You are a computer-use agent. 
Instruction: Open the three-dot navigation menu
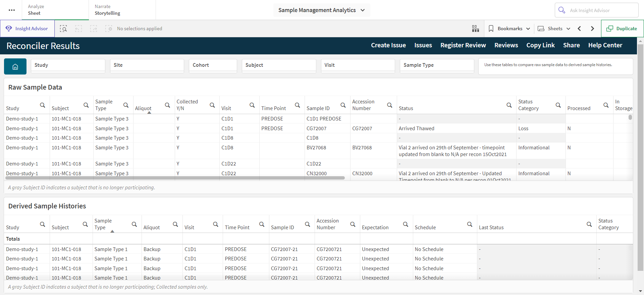tap(12, 10)
